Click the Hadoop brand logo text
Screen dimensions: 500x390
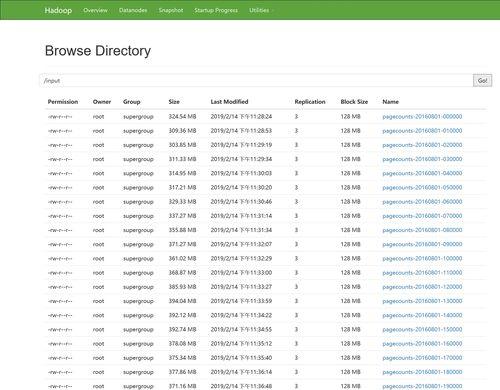(58, 10)
